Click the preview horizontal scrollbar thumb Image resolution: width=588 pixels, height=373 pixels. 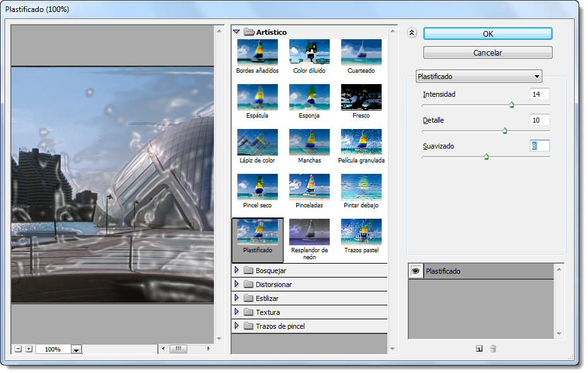click(x=178, y=348)
